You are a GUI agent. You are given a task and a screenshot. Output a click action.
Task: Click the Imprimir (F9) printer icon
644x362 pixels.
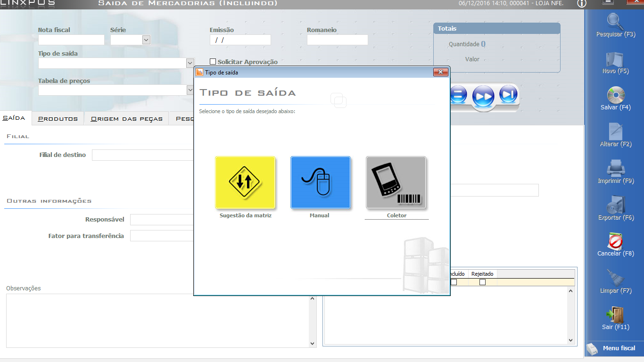coord(616,168)
